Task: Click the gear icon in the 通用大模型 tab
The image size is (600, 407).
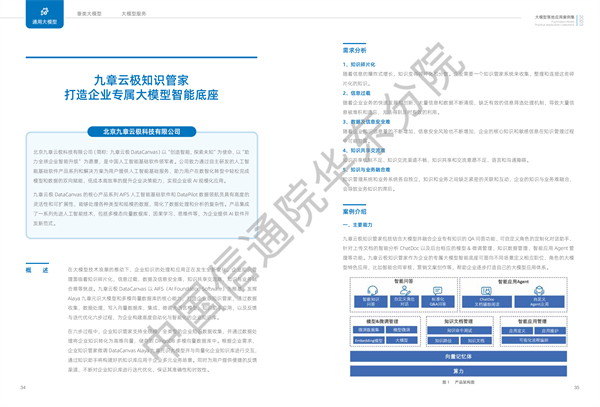Action: click(44, 11)
